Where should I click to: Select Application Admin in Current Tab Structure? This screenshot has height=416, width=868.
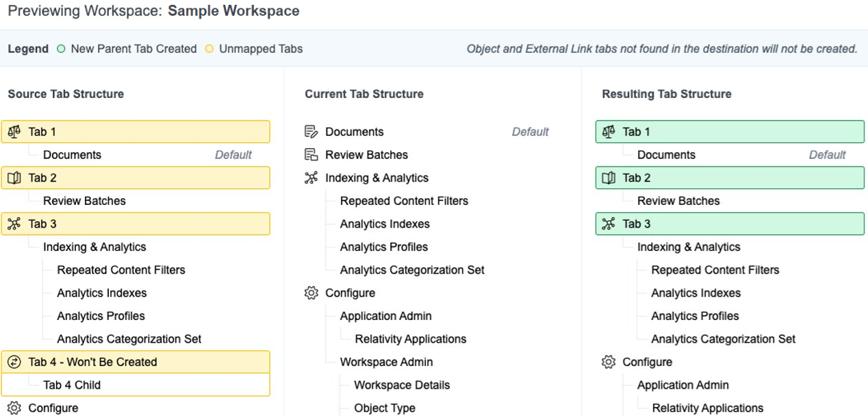tap(386, 316)
